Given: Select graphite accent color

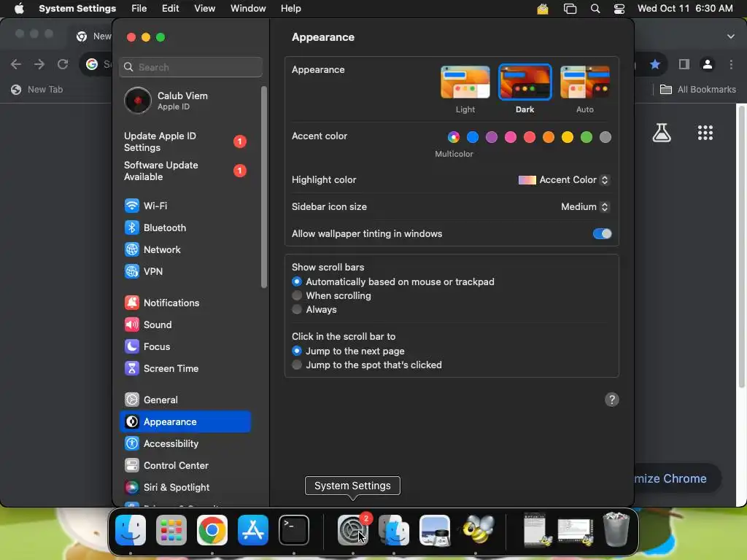Looking at the screenshot, I should tap(605, 137).
